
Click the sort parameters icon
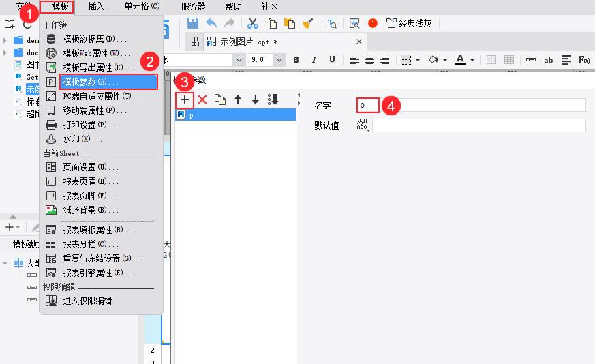[273, 100]
